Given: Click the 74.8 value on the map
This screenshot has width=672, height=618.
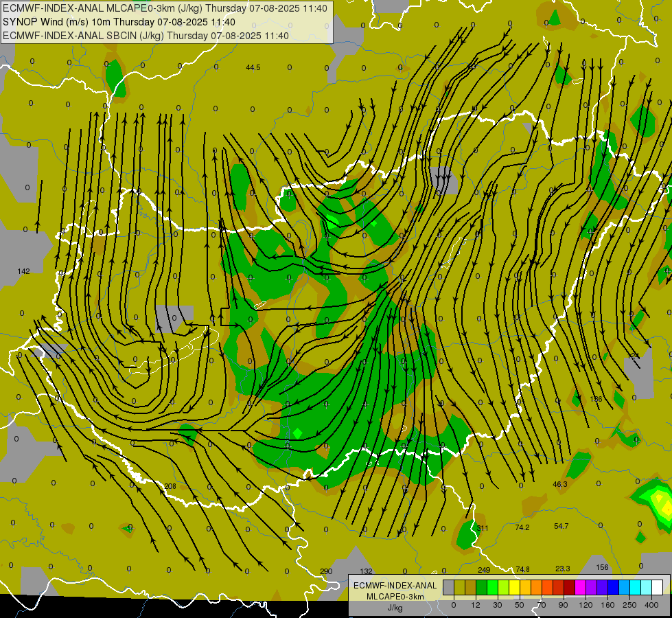Looking at the screenshot, I should [522, 569].
